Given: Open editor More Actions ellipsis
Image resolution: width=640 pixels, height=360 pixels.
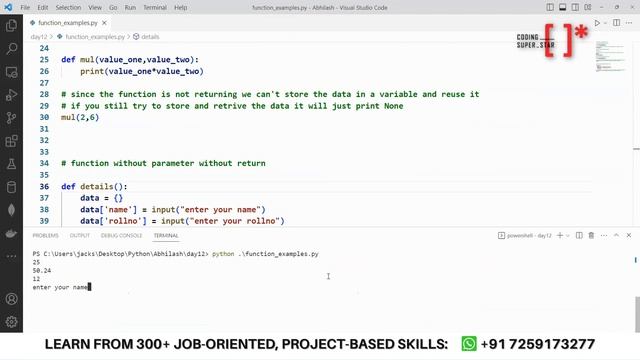Looking at the screenshot, I should [x=629, y=23].
